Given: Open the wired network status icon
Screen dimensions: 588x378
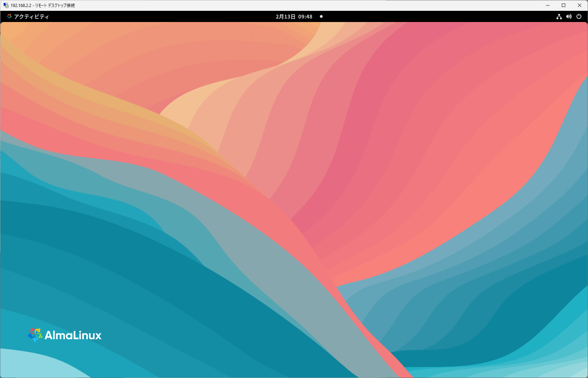Looking at the screenshot, I should coord(559,16).
